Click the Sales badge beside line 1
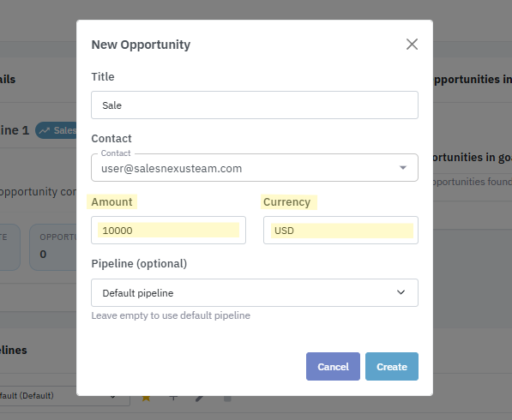512x420 pixels. (56, 130)
